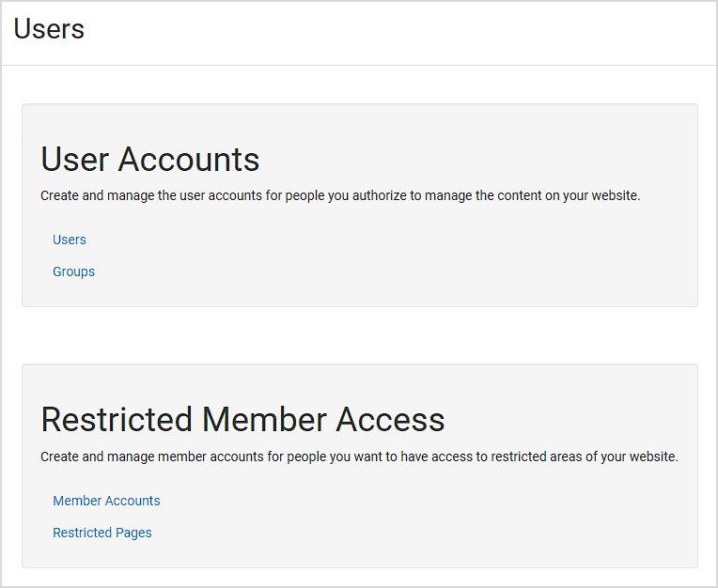Click the word 'Restricted' in the large heading
This screenshot has width=718, height=588.
117,420
